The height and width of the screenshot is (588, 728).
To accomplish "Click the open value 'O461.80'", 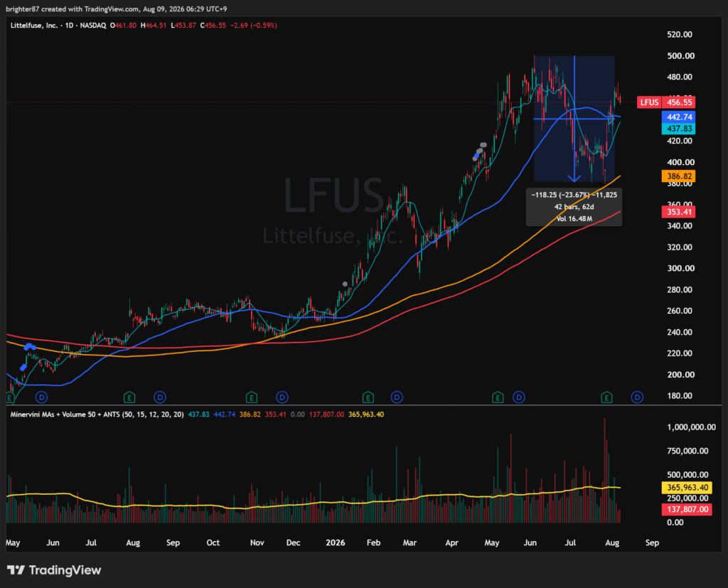I will pyautogui.click(x=123, y=26).
